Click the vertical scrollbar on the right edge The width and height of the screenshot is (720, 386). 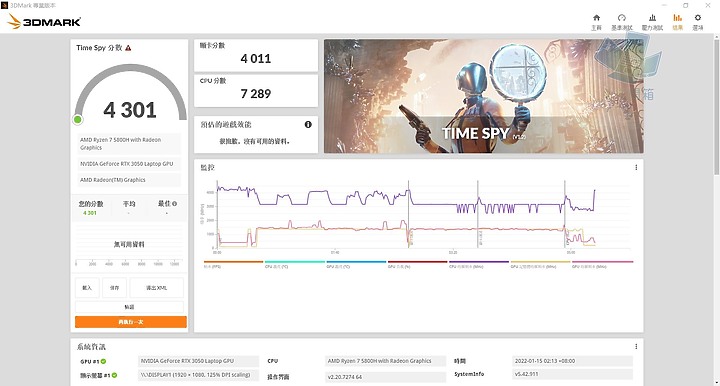pos(716,106)
